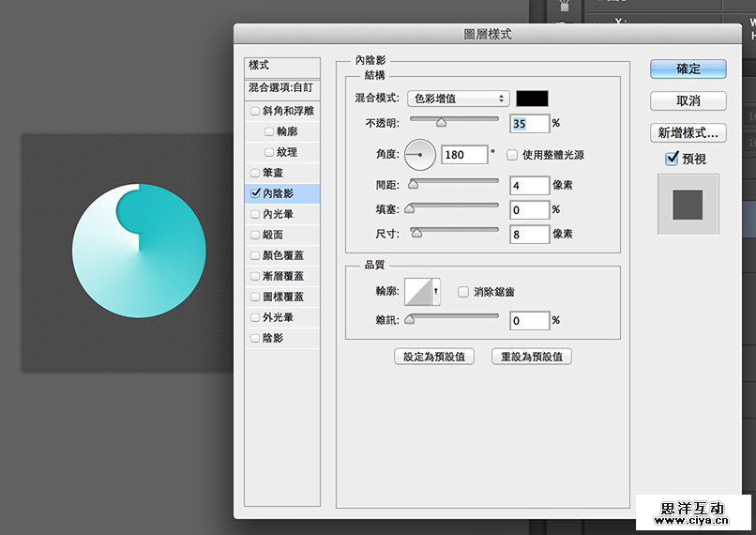Click the black shadow color swatch
The height and width of the screenshot is (535, 756).
[x=532, y=99]
